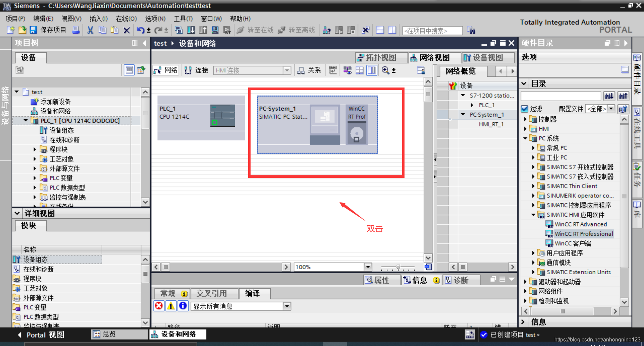
Task: Split editor area horizontally icon
Action: [x=380, y=30]
